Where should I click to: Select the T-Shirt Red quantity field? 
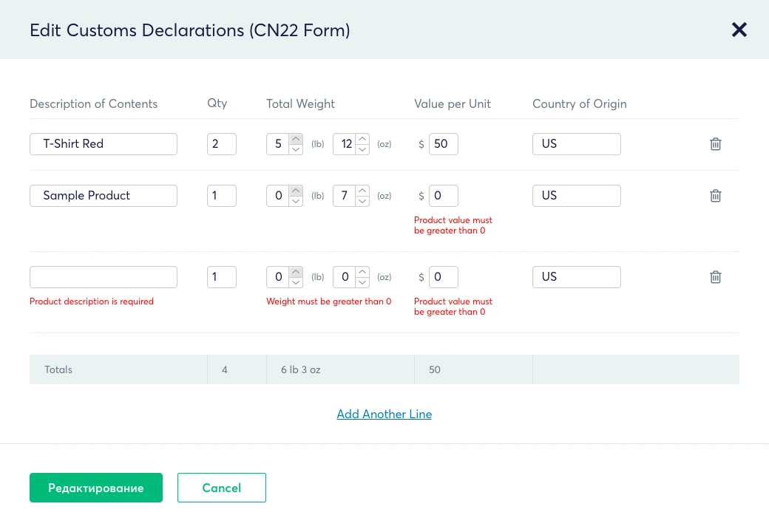point(221,144)
